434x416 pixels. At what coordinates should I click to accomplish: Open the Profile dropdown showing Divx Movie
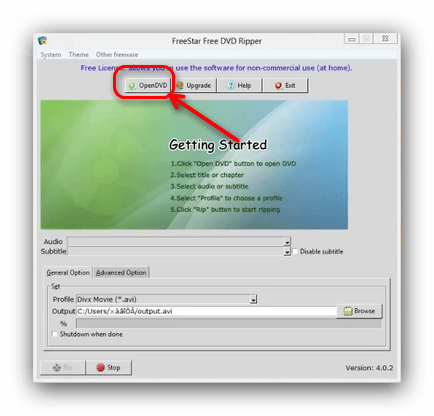pyautogui.click(x=166, y=299)
